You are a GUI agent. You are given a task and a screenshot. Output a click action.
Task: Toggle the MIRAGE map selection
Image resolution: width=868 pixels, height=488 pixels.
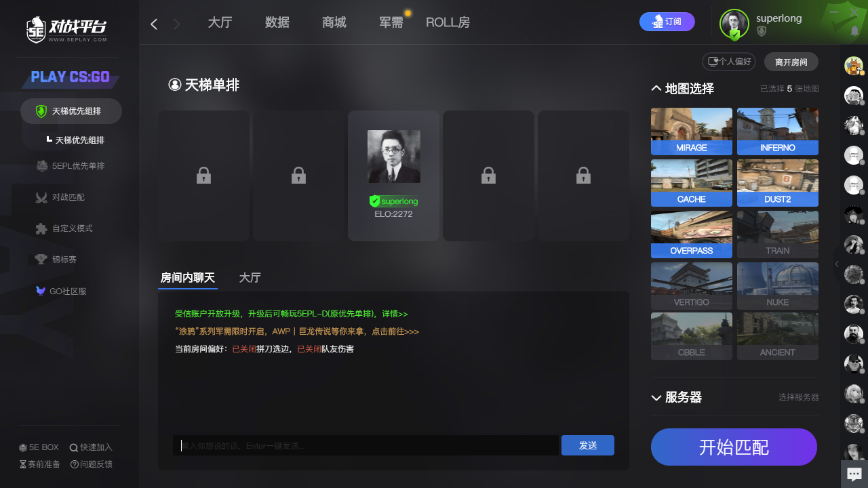pos(692,131)
